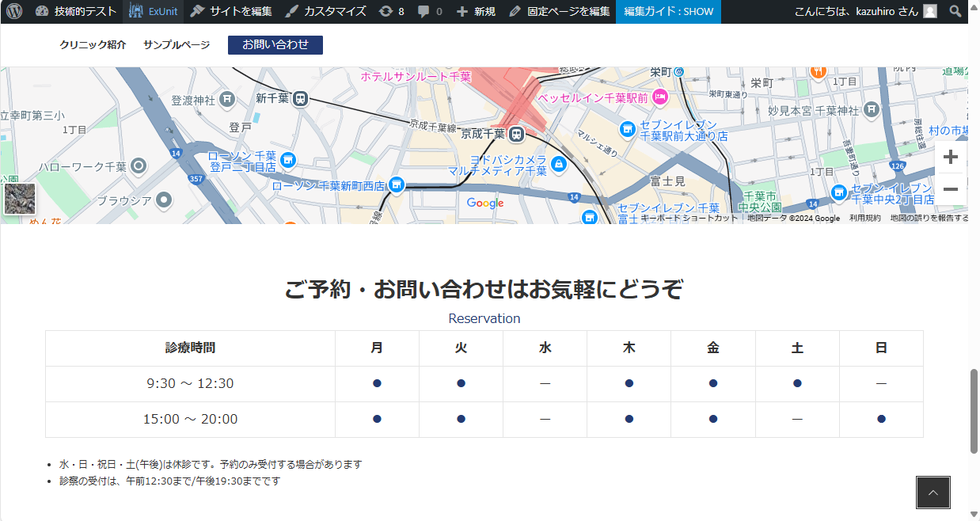Click the 京成千葉 station marker

tap(517, 134)
